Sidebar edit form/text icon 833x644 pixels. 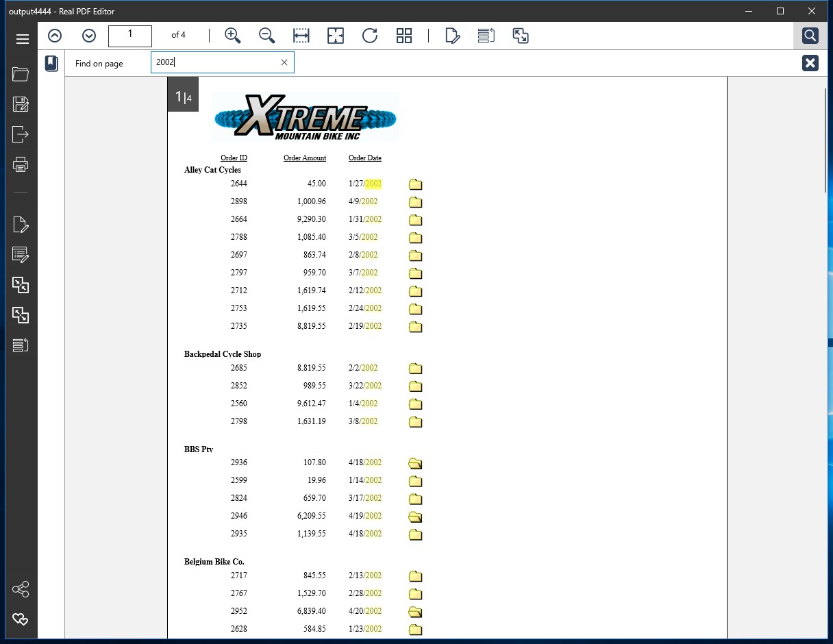click(x=21, y=255)
